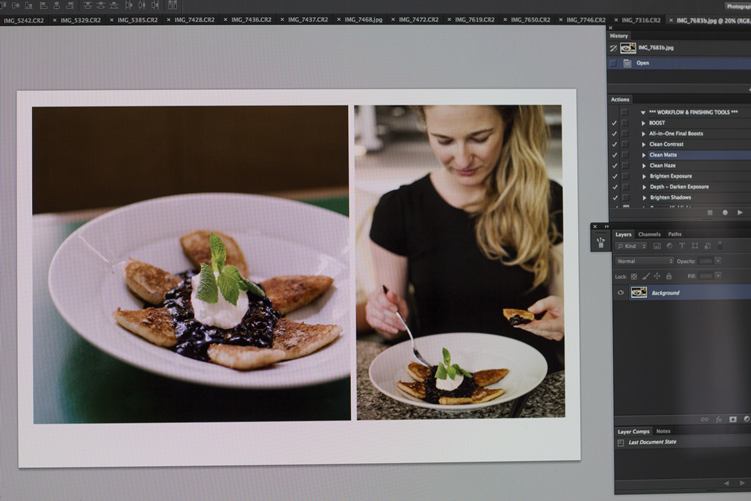
Task: Click the history brush source icon beside IMG_7683b.jpg snapshot
Action: click(614, 48)
